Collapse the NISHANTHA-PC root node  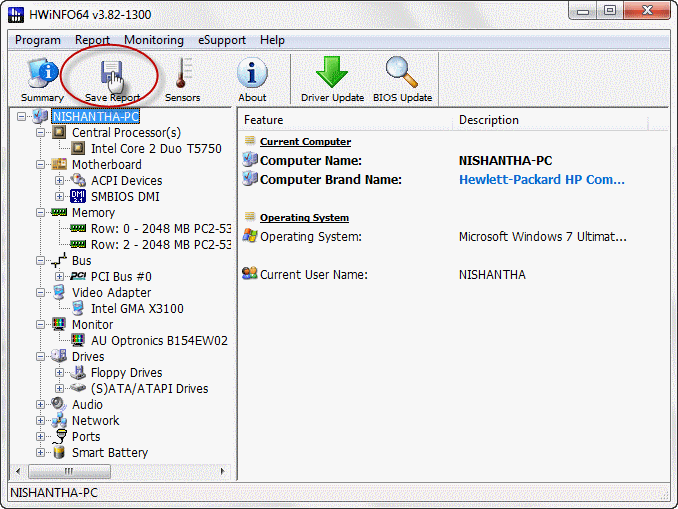[x=21, y=116]
